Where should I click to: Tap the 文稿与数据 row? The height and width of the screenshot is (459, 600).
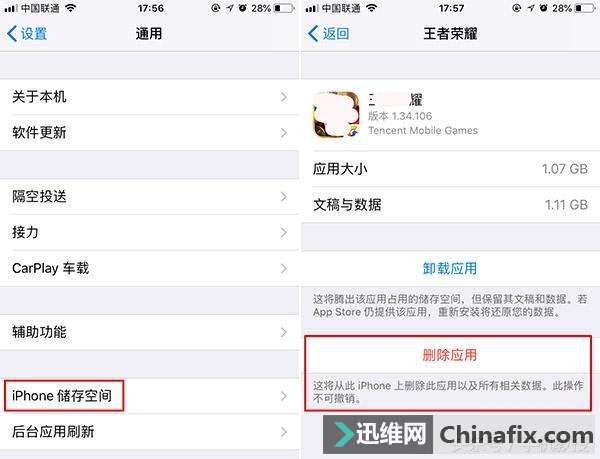[x=450, y=205]
